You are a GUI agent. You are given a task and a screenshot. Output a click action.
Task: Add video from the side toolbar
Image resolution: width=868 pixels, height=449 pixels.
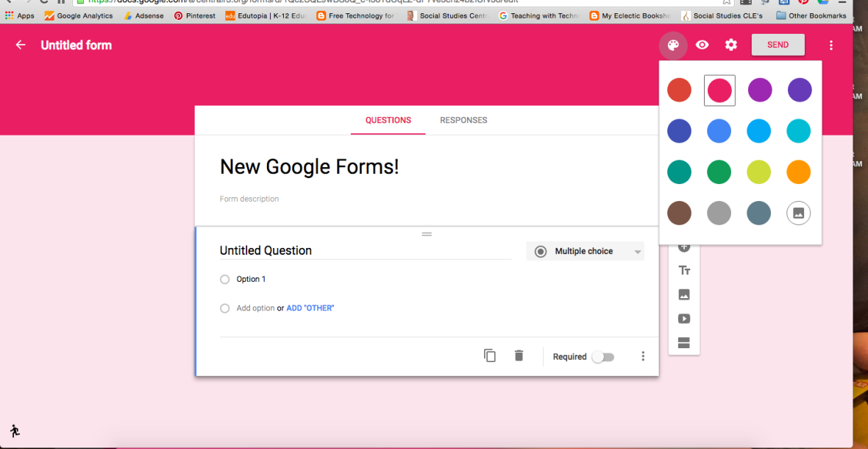684,319
